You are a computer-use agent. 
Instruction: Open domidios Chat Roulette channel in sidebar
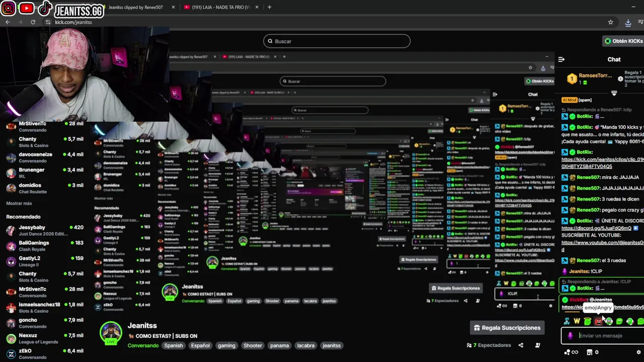point(45,189)
